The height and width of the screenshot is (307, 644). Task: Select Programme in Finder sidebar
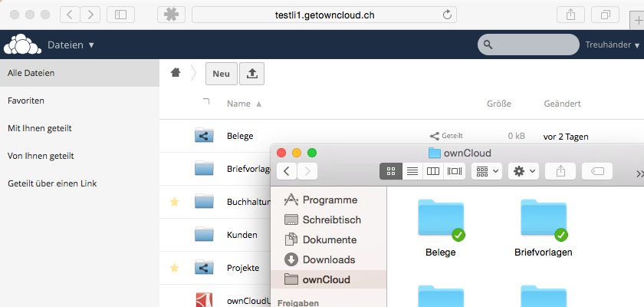click(x=329, y=200)
